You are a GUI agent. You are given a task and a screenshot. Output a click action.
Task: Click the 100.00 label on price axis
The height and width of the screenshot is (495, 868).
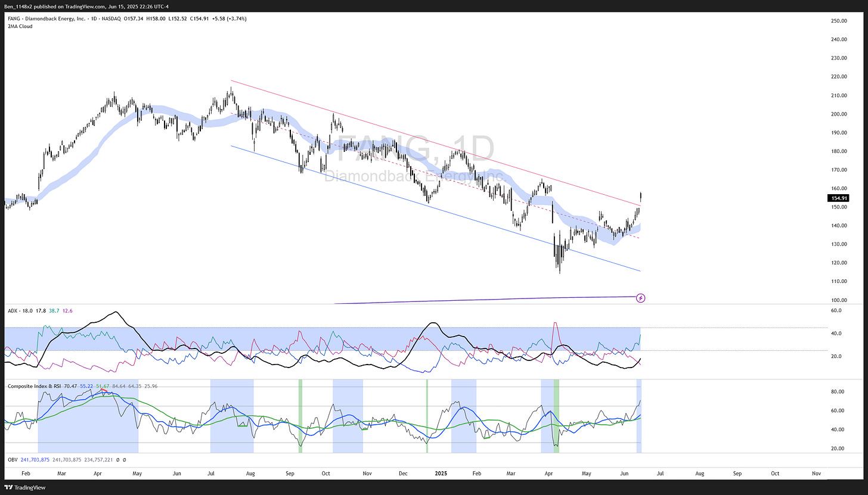tap(838, 300)
